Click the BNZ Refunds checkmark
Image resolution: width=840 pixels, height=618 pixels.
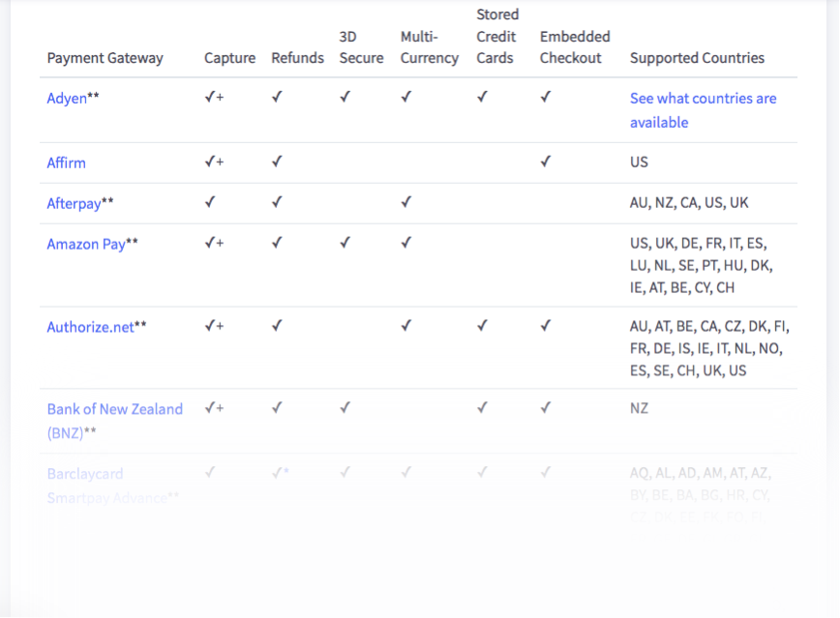pyautogui.click(x=277, y=408)
